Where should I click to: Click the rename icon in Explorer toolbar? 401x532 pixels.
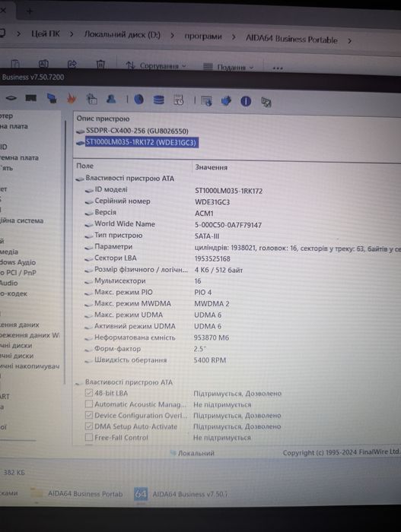pos(43,63)
